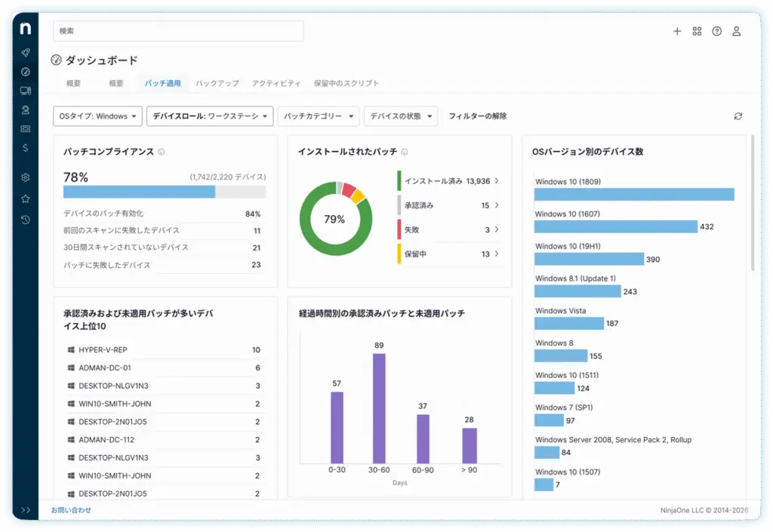The width and height of the screenshot is (773, 532).
Task: Click the 0-30 days purple bar
Action: [337, 428]
